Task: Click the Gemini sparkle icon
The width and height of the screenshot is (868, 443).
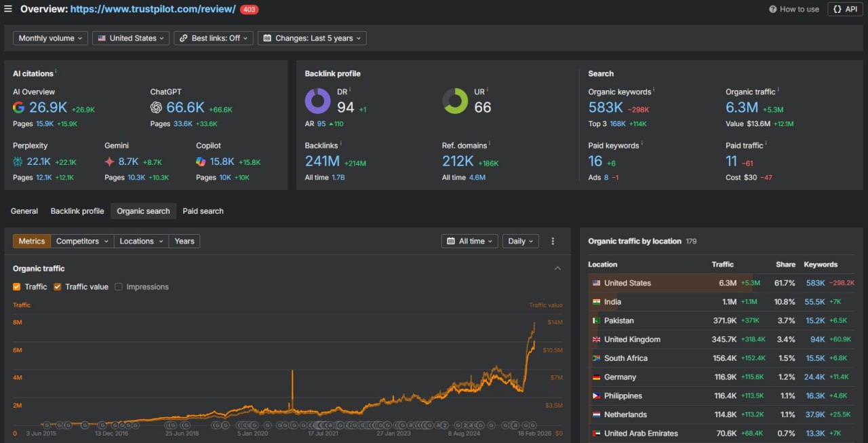Action: (x=110, y=161)
